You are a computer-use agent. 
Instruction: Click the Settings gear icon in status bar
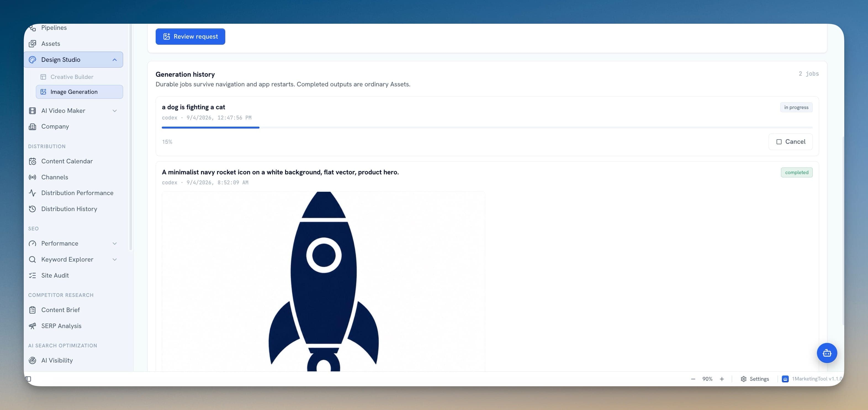tap(743, 379)
